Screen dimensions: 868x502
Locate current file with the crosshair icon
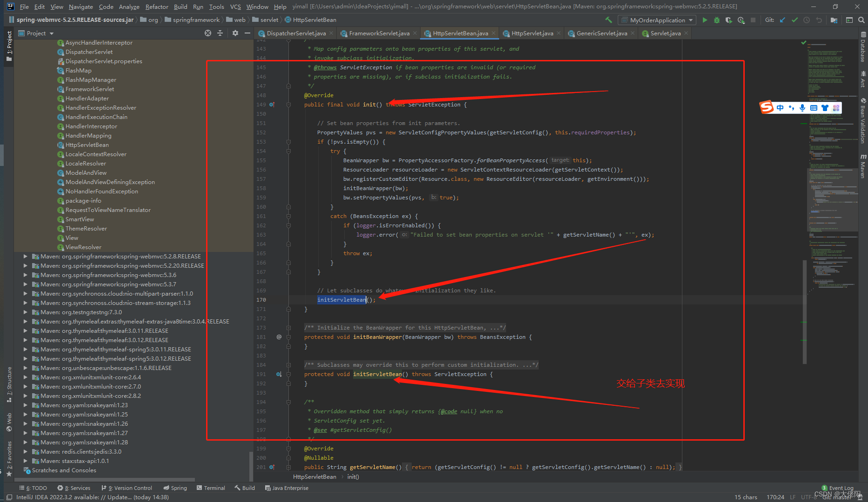coord(208,33)
